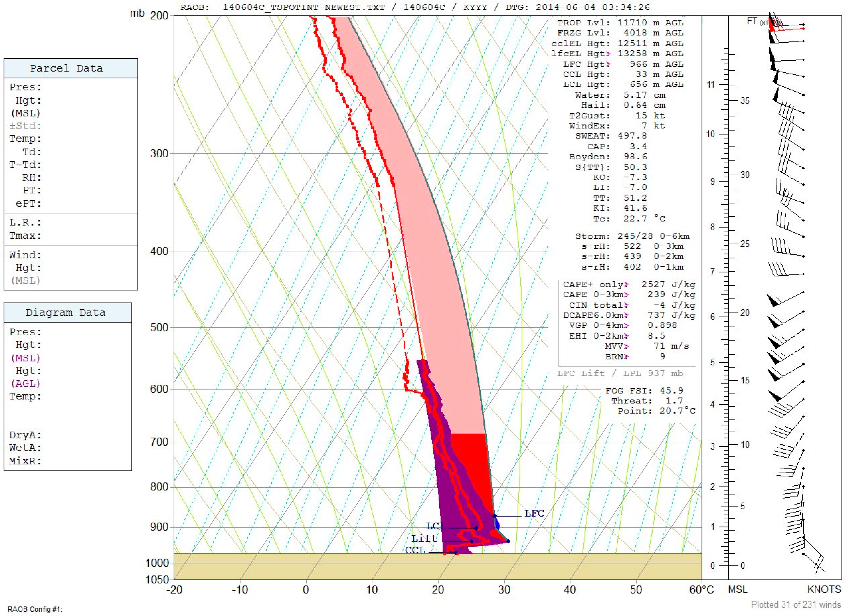Viewport: 846px width, 616px height.
Task: Click the grayed ±Std label in Parcel Data
Action: (x=25, y=126)
